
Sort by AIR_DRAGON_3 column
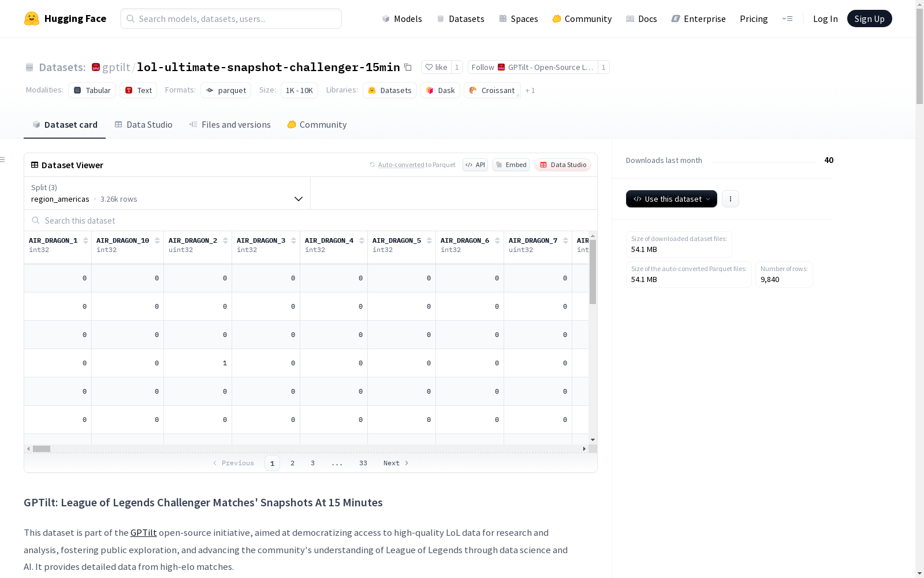point(293,240)
